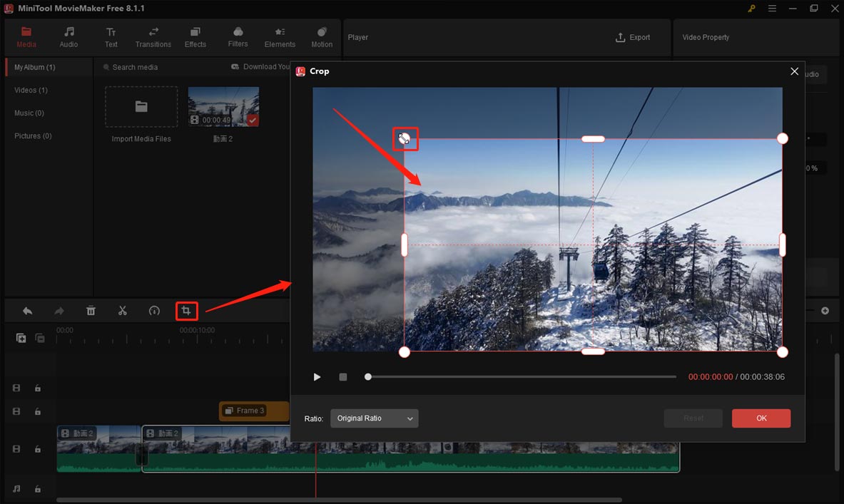Click the 00:00:10:00 mark on timeline ruler
Image resolution: width=844 pixels, height=504 pixels.
[x=197, y=330]
